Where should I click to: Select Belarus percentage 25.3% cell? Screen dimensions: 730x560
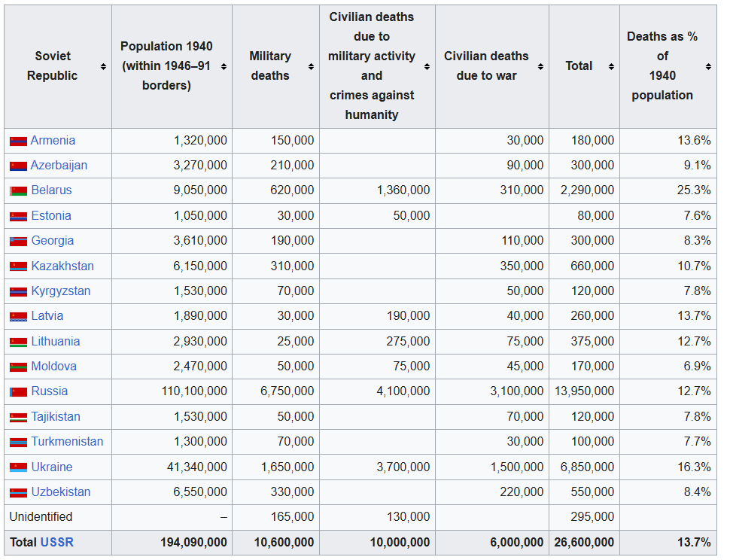tap(668, 190)
